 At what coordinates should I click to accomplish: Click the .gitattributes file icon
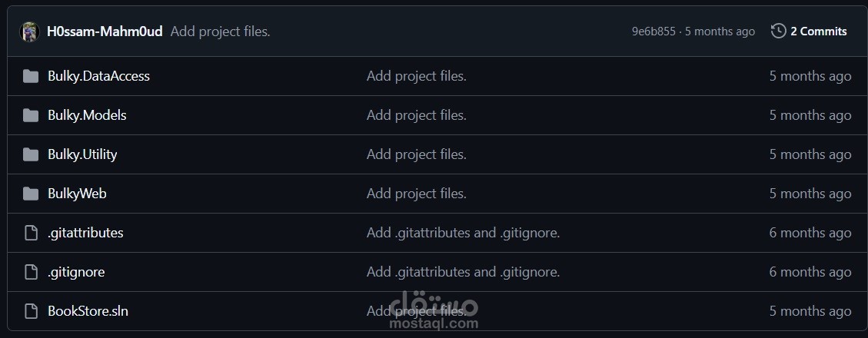coord(31,233)
